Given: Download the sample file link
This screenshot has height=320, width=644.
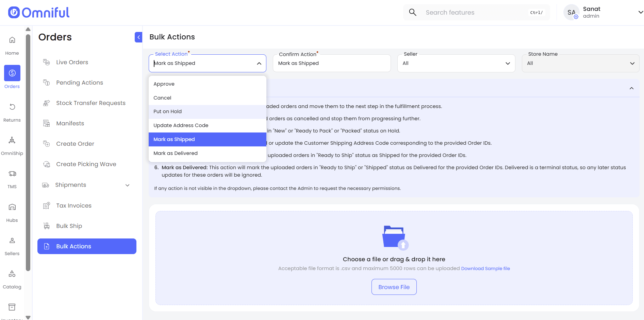Looking at the screenshot, I should 485,268.
